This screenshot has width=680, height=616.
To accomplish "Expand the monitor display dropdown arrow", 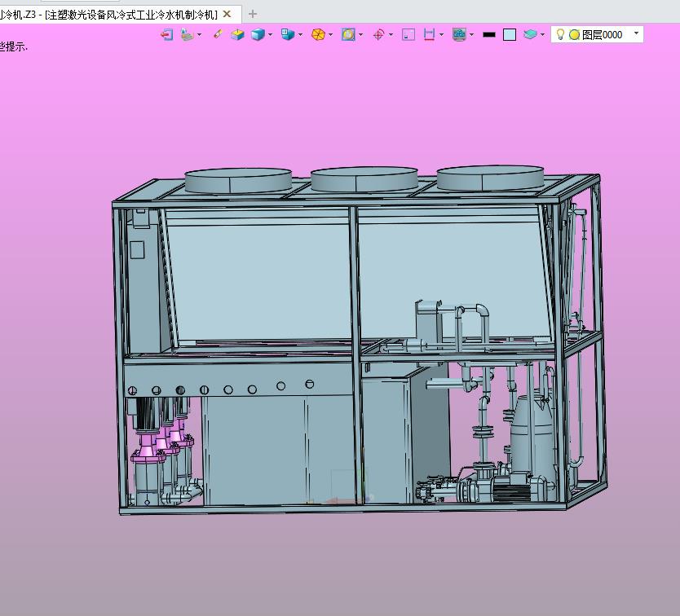I will tap(471, 35).
